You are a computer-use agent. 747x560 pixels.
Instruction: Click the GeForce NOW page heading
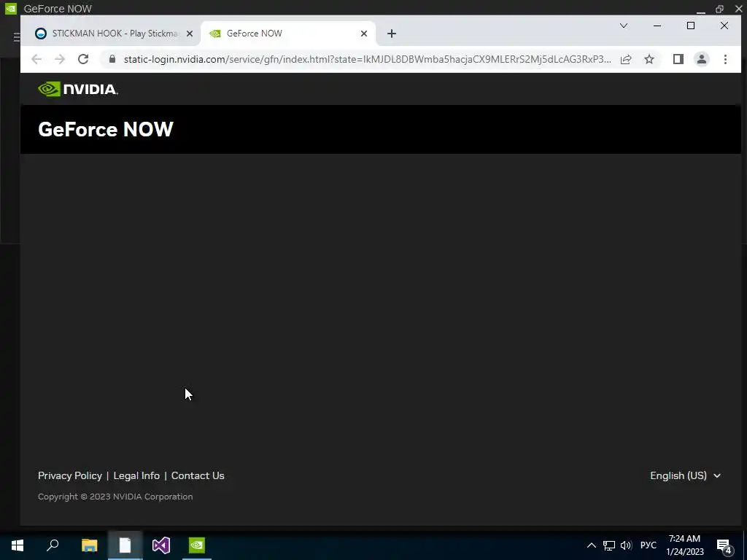coord(106,129)
